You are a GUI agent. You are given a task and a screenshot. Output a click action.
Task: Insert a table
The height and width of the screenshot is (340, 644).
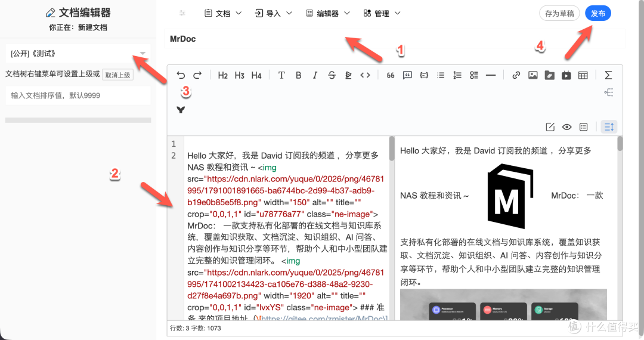point(583,75)
